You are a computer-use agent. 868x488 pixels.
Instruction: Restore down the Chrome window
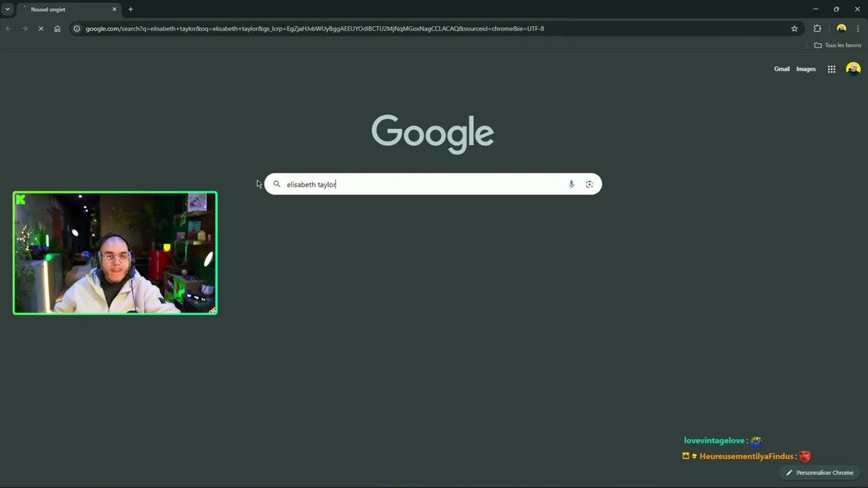(x=836, y=9)
